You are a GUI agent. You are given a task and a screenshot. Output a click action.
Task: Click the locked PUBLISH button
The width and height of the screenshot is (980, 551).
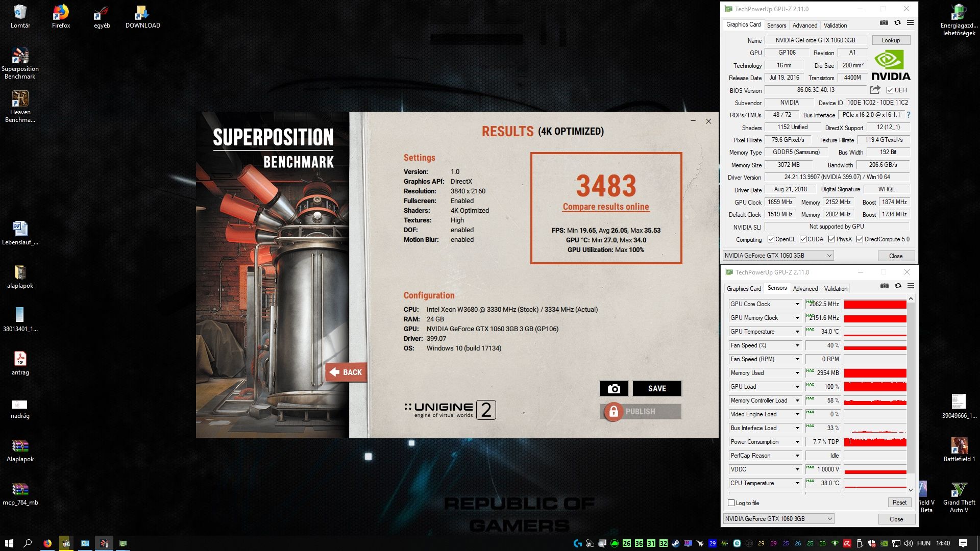641,412
